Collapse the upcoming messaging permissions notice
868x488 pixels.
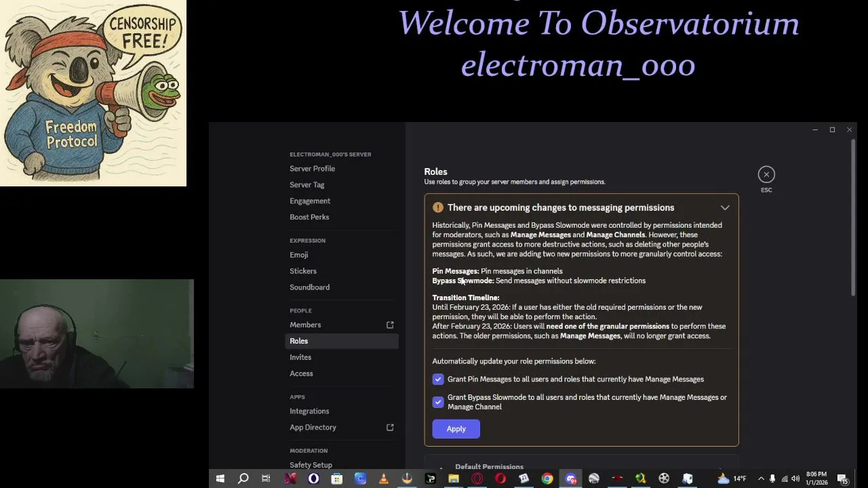(x=725, y=207)
